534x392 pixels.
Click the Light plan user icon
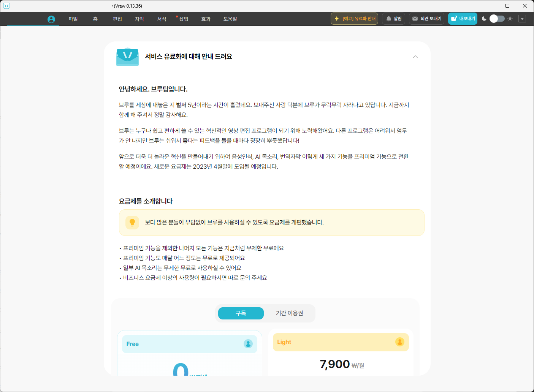pyautogui.click(x=400, y=342)
